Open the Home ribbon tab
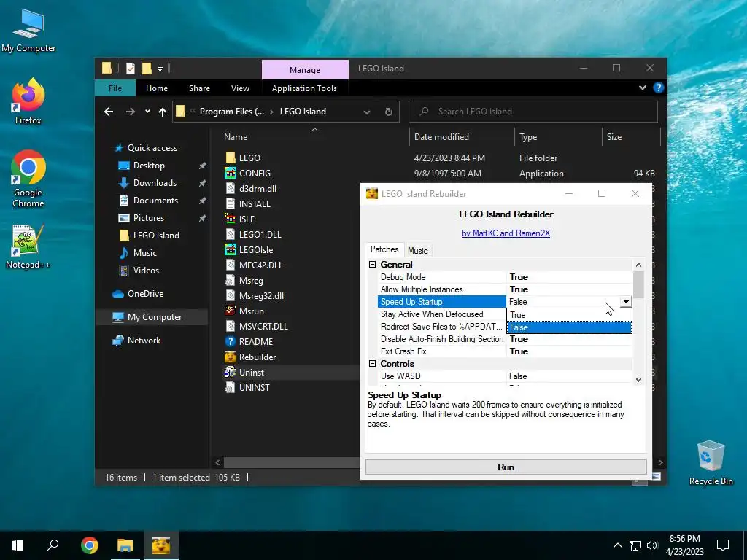This screenshot has width=747, height=560. (157, 88)
